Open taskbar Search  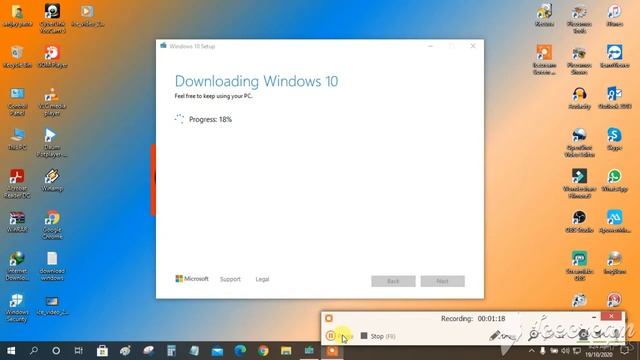click(x=34, y=351)
